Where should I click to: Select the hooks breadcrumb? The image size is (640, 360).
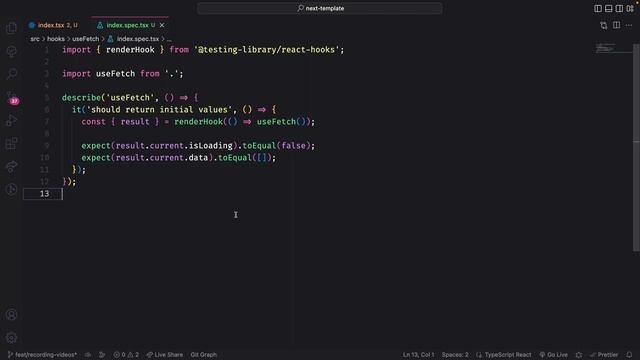[56, 39]
